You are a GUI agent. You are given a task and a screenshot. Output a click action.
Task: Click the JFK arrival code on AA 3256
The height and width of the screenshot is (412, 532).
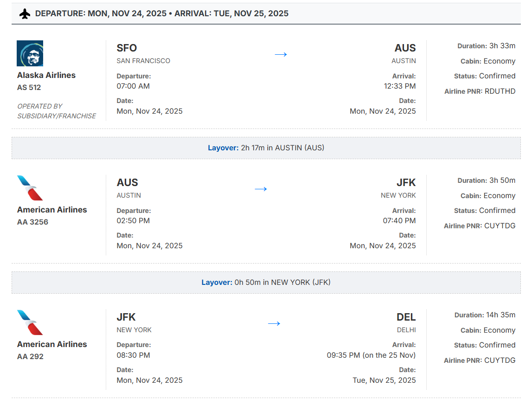click(406, 183)
